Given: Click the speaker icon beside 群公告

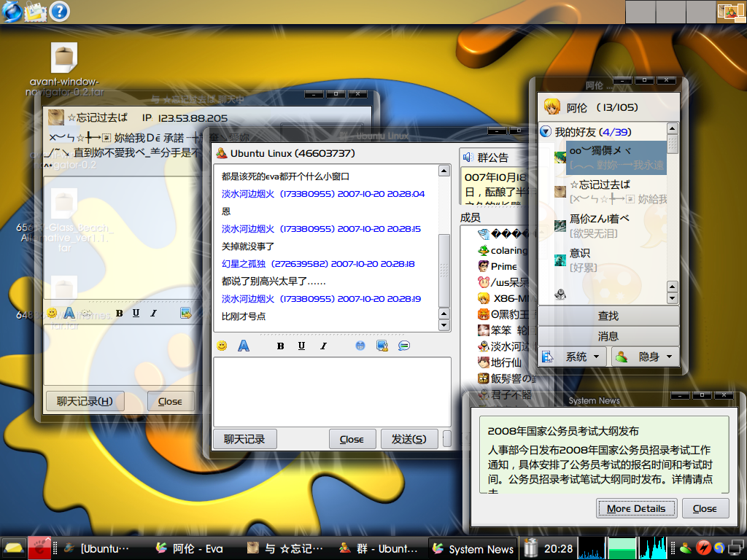Looking at the screenshot, I should point(468,157).
